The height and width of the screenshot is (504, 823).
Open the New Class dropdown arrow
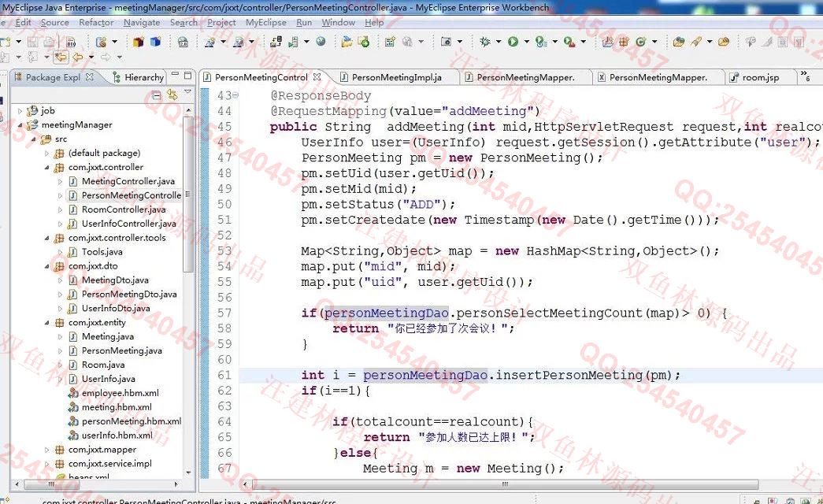coord(654,42)
